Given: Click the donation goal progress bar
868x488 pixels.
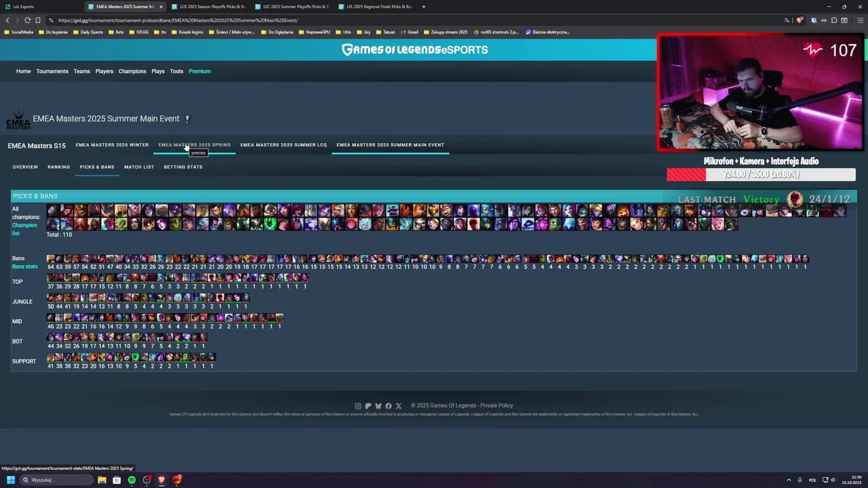Looking at the screenshot, I should (x=761, y=174).
